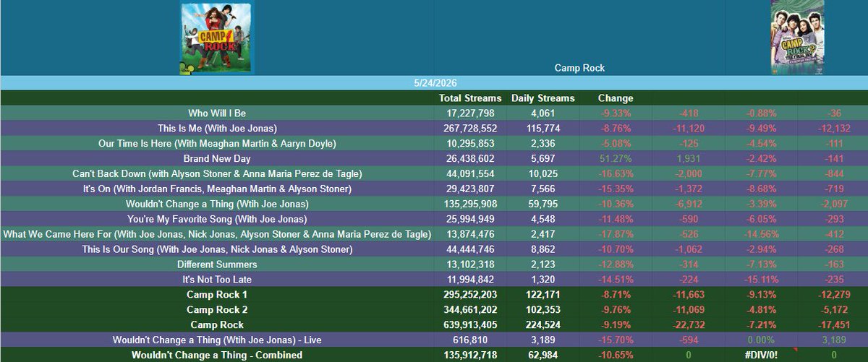Select 'This Is Me (With Joe Jonas)' cell
The image size is (868, 362).
point(217,129)
